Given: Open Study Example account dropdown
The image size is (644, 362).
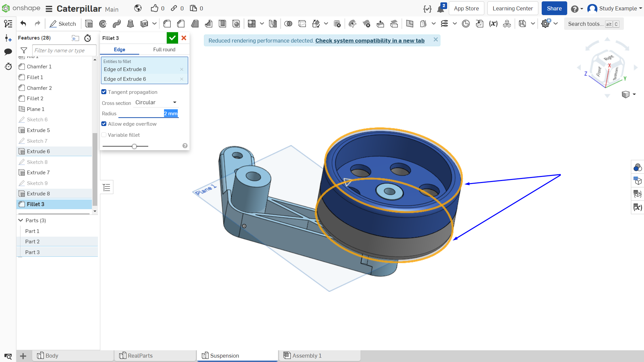Looking at the screenshot, I should [x=614, y=8].
